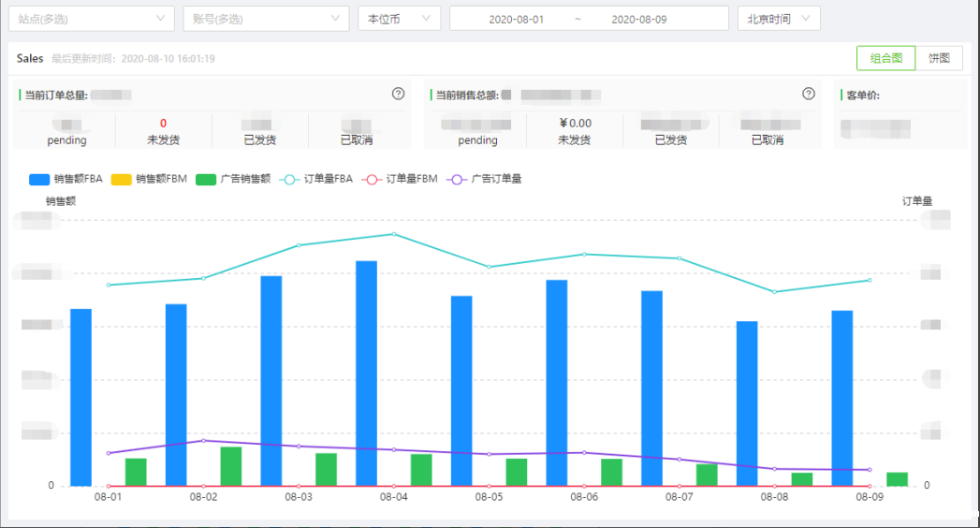
Task: Click end date 2020-08-09 field
Action: click(638, 19)
